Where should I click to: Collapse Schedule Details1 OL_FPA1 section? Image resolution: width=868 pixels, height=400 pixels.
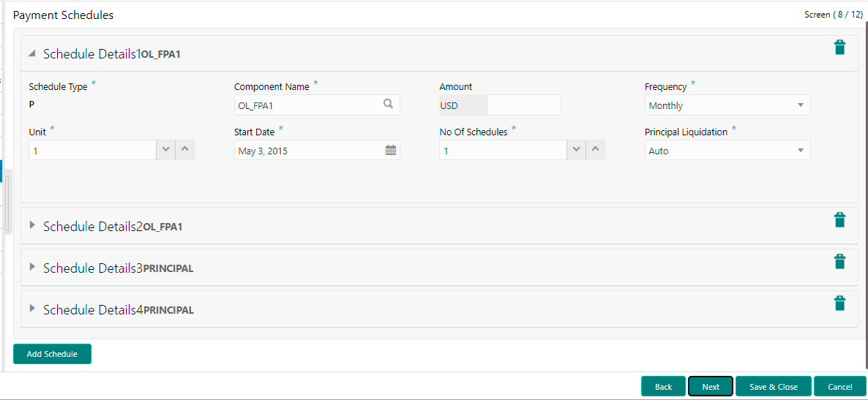click(x=32, y=53)
